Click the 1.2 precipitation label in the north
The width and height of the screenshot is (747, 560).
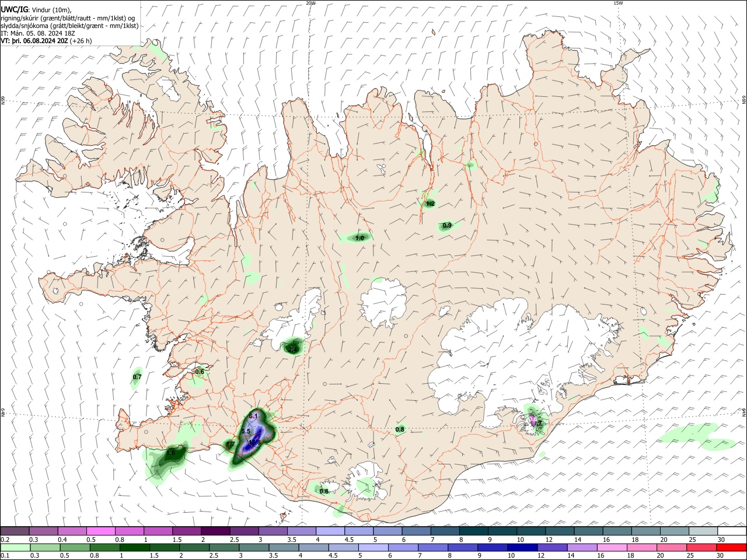click(x=431, y=204)
